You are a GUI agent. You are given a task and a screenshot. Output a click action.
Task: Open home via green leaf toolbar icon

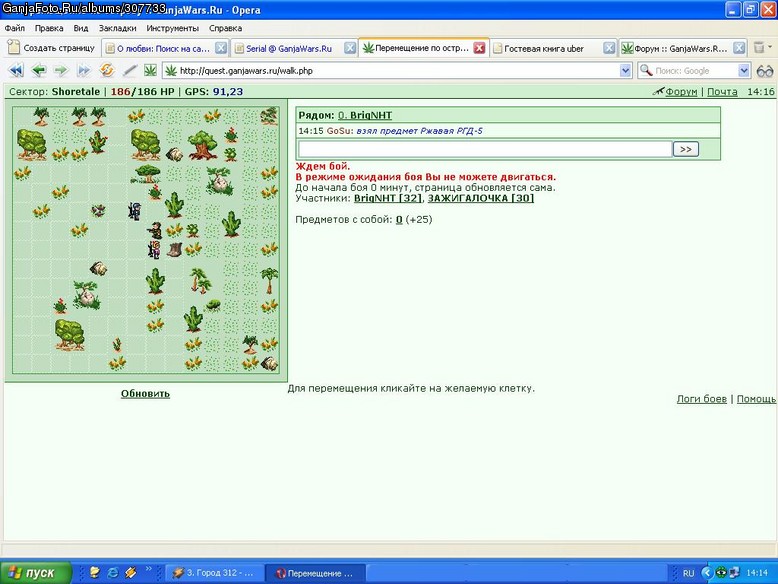150,70
